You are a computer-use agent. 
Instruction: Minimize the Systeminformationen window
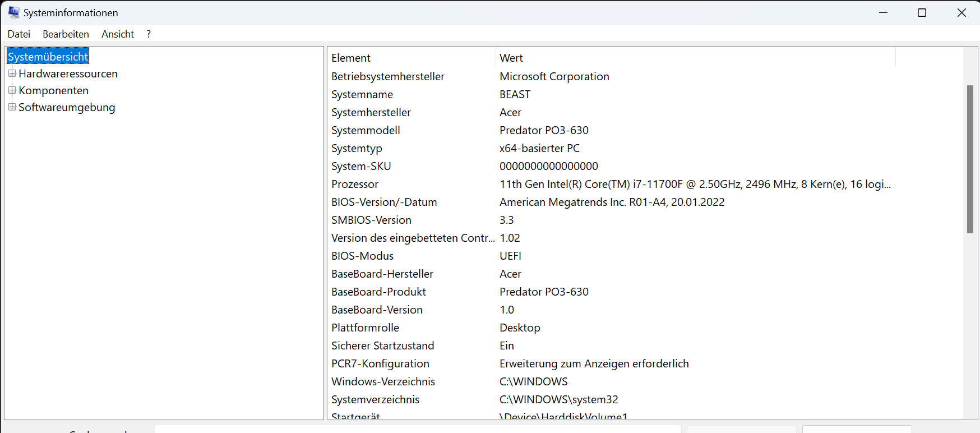pyautogui.click(x=883, y=12)
